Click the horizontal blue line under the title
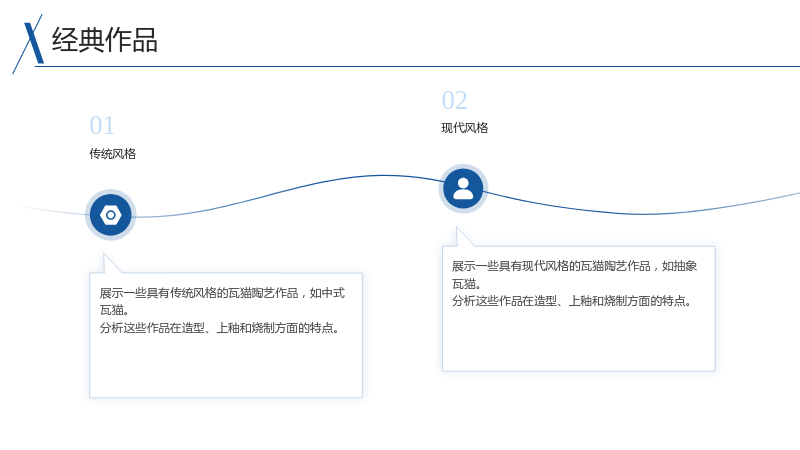Screen dimensions: 800x450 pos(417,66)
